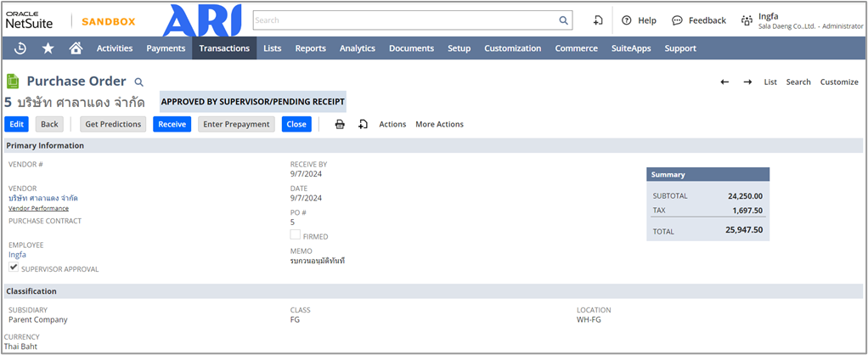Open the SuiteApps menu
Image resolution: width=868 pixels, height=355 pixels.
click(x=631, y=48)
